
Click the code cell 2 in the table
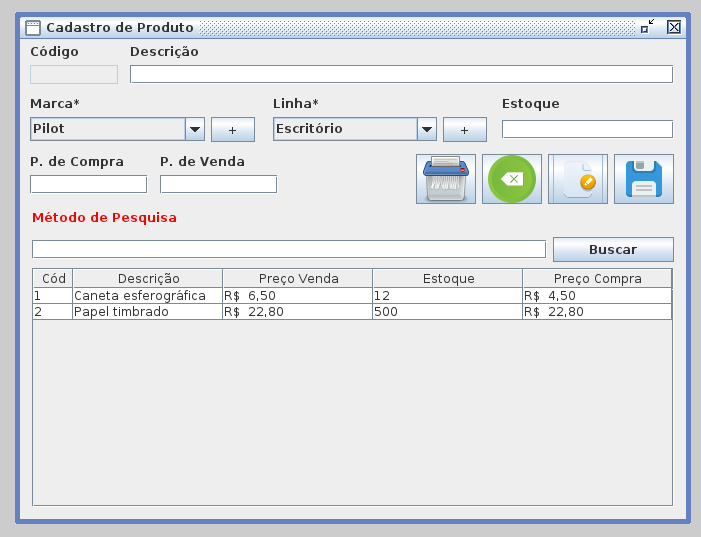coord(53,312)
